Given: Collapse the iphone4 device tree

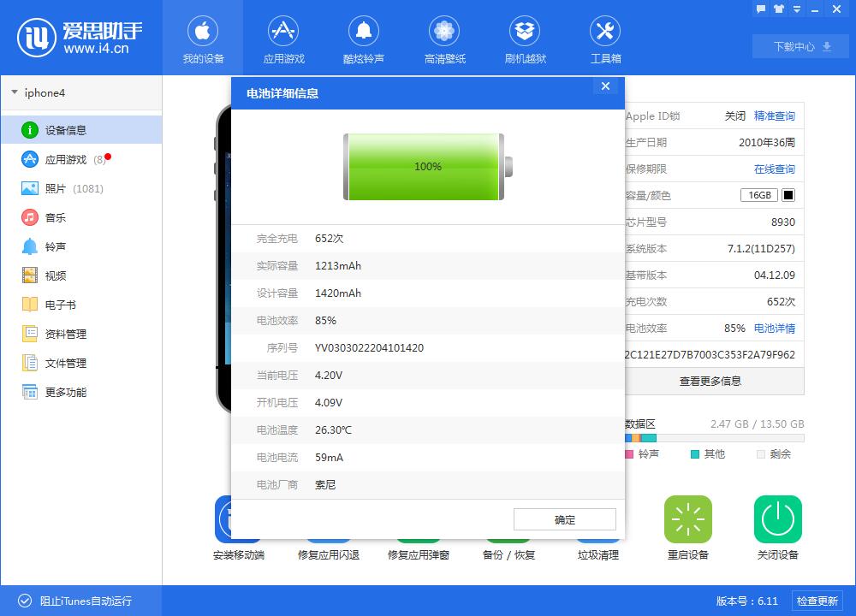Looking at the screenshot, I should (x=15, y=92).
